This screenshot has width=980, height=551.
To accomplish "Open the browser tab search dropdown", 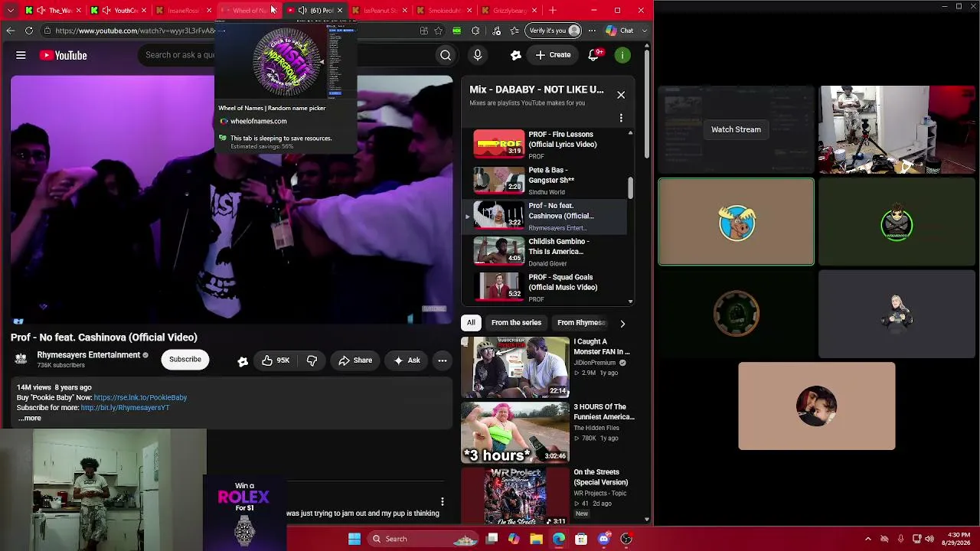I will (x=10, y=10).
